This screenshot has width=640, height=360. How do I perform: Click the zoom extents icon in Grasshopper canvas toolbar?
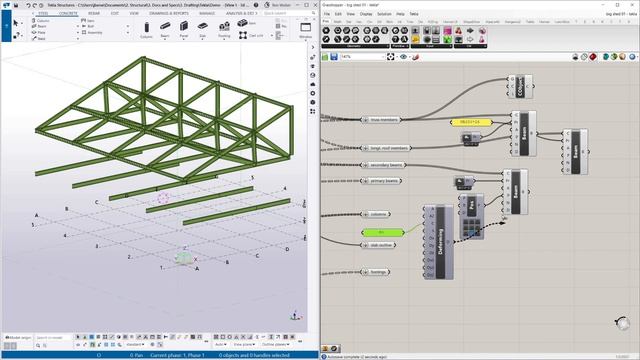(391, 57)
